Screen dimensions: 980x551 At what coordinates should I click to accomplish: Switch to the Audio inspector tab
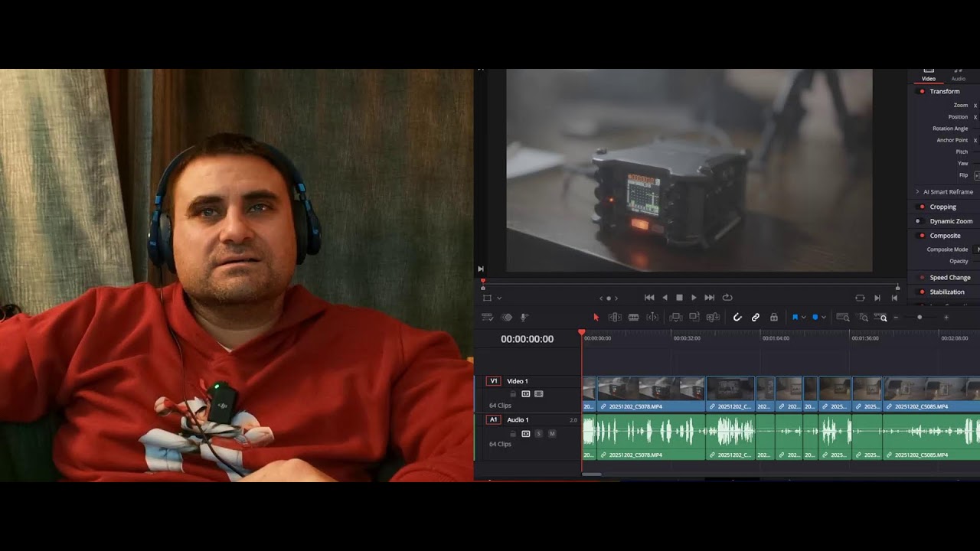pyautogui.click(x=959, y=77)
